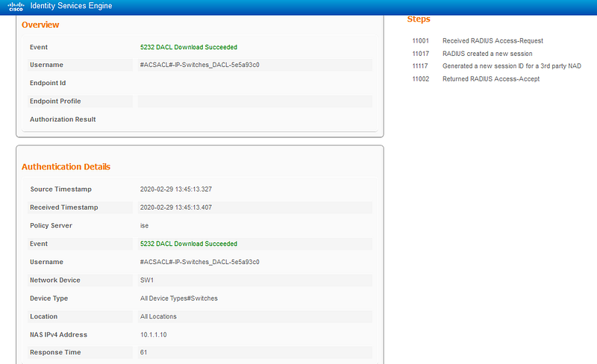The width and height of the screenshot is (597, 364).
Task: Click step 11001 Received RADIUS Access-Request
Action: (x=478, y=41)
